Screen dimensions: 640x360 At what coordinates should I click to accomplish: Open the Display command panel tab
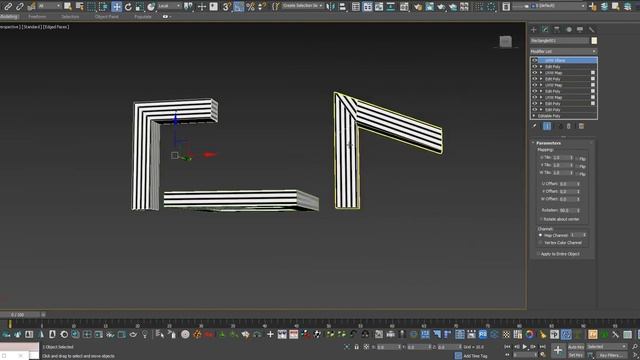pyautogui.click(x=580, y=29)
